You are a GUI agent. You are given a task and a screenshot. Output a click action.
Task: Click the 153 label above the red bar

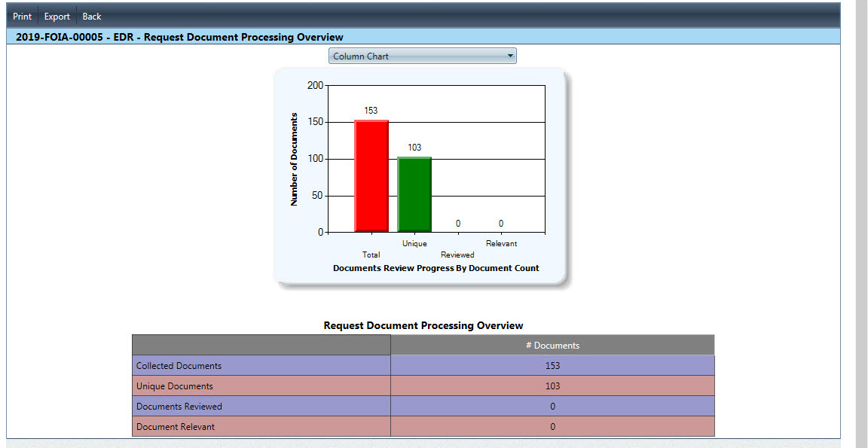[x=371, y=111]
